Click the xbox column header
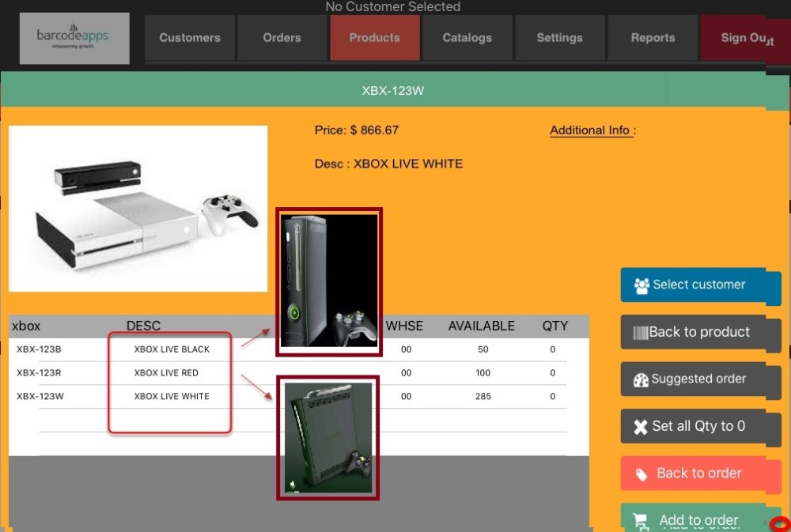Viewport: 791px width, 532px height. pos(26,326)
